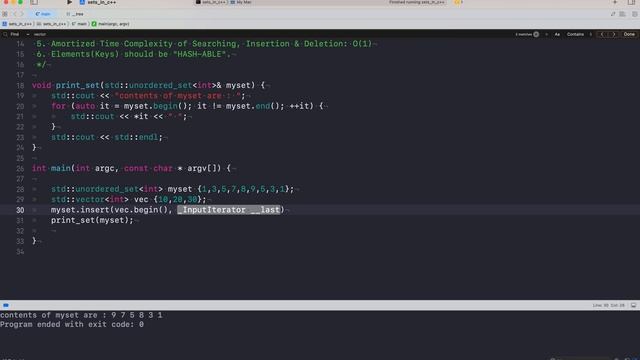Jump to next find match
The image size is (640, 360).
tap(613, 34)
